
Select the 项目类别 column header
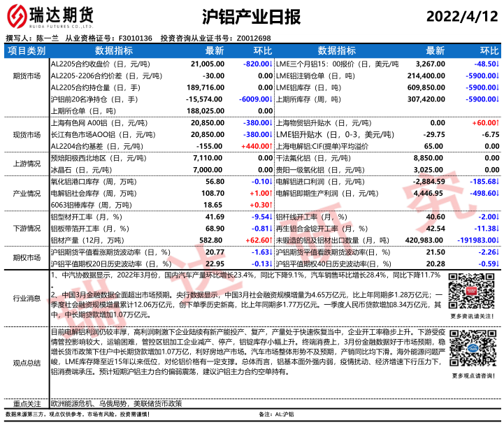26,51
